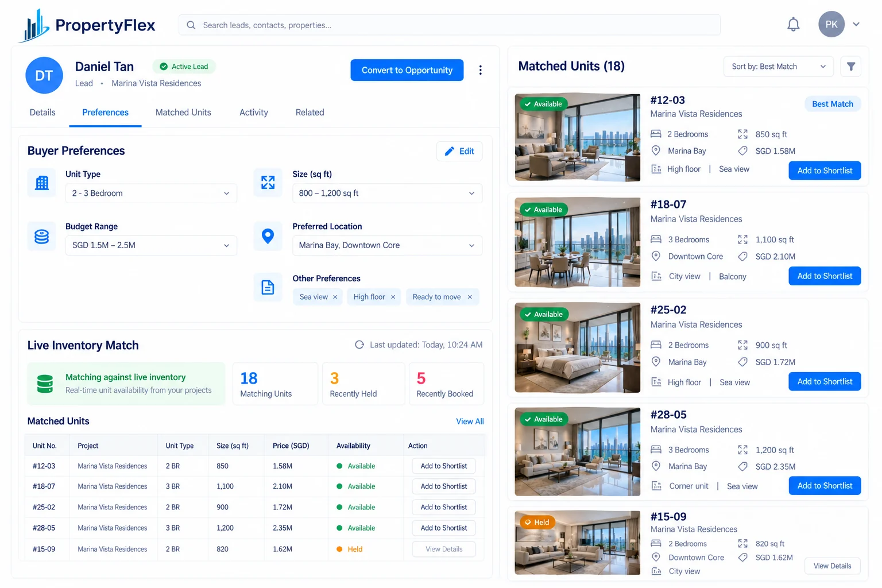882x588 pixels.
Task: Click Add to Shortlist in #18-07 table row
Action: point(444,486)
